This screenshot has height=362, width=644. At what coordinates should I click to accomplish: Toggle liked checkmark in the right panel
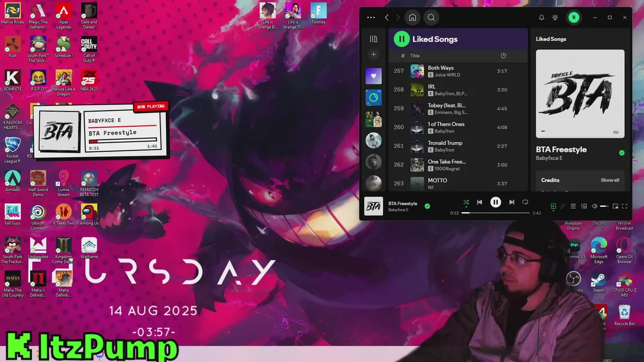622,153
